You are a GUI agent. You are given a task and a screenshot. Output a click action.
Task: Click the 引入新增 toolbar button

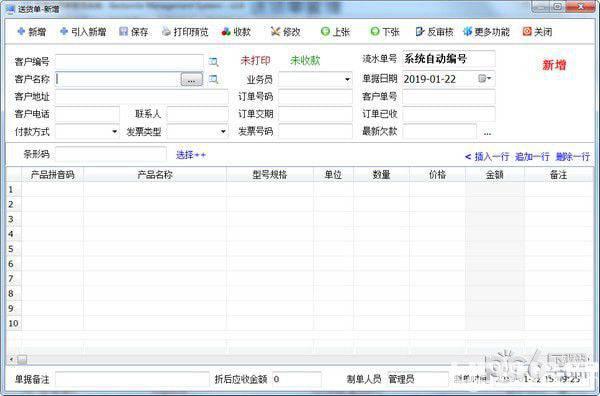coord(83,32)
